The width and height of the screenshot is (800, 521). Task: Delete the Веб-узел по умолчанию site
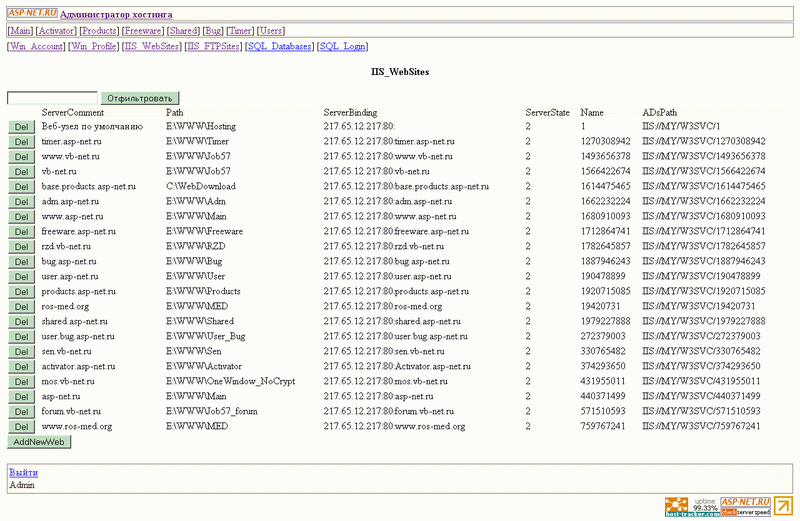coord(21,127)
